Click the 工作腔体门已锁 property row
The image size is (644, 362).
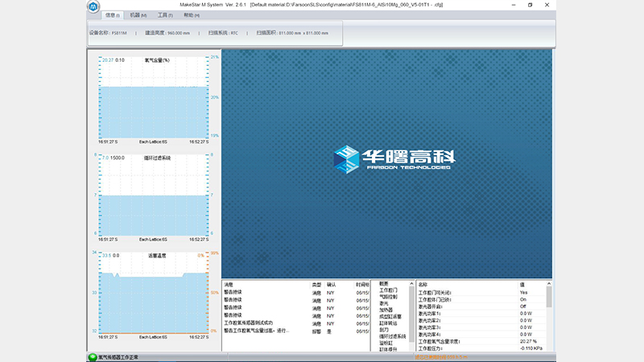481,299
